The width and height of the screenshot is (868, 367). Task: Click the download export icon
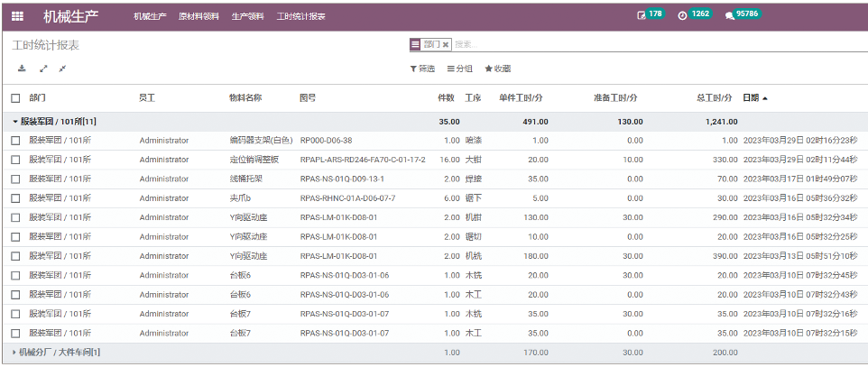tap(22, 69)
